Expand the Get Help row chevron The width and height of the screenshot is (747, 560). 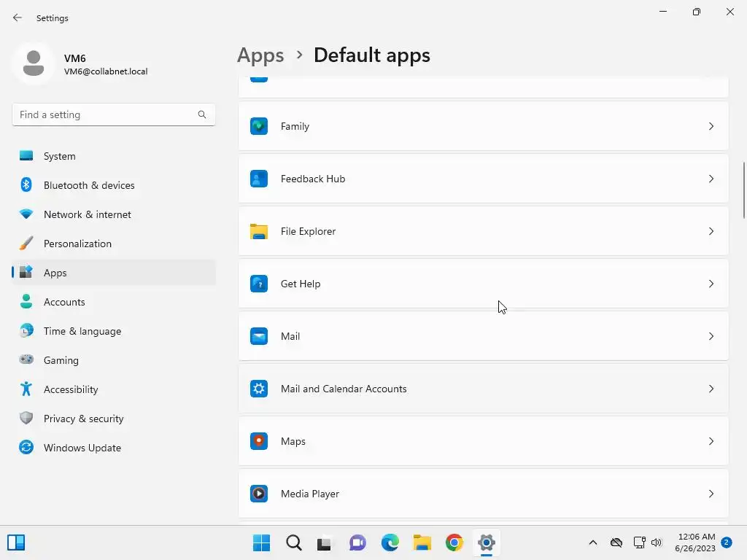(711, 284)
